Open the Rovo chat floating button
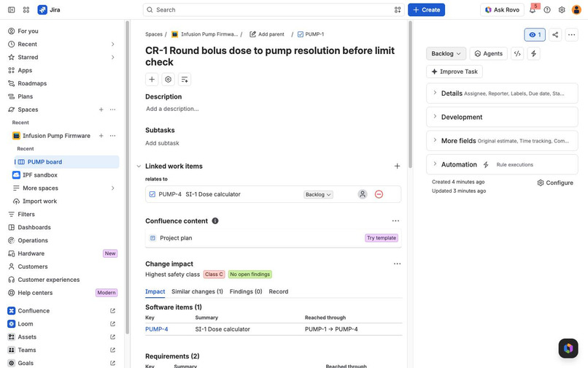 click(568, 348)
